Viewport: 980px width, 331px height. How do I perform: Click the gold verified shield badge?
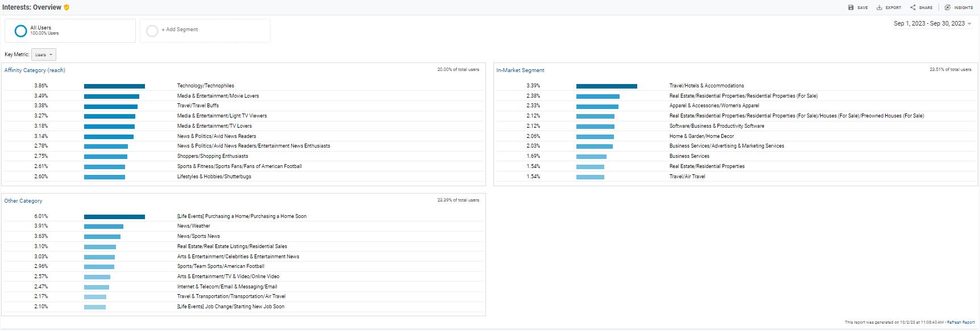[67, 7]
